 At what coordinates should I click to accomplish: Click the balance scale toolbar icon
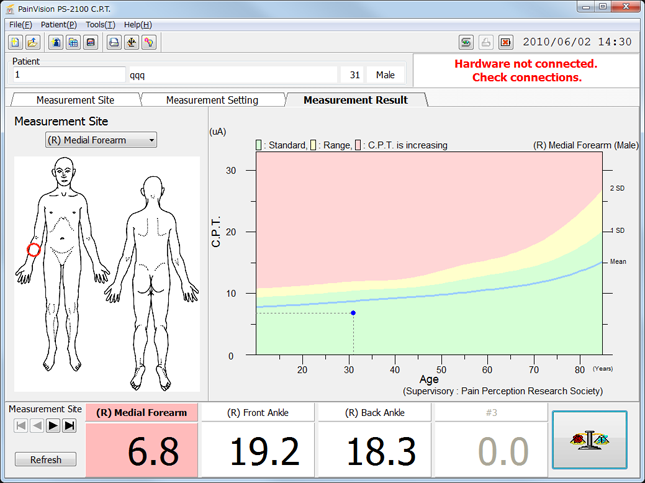click(132, 42)
